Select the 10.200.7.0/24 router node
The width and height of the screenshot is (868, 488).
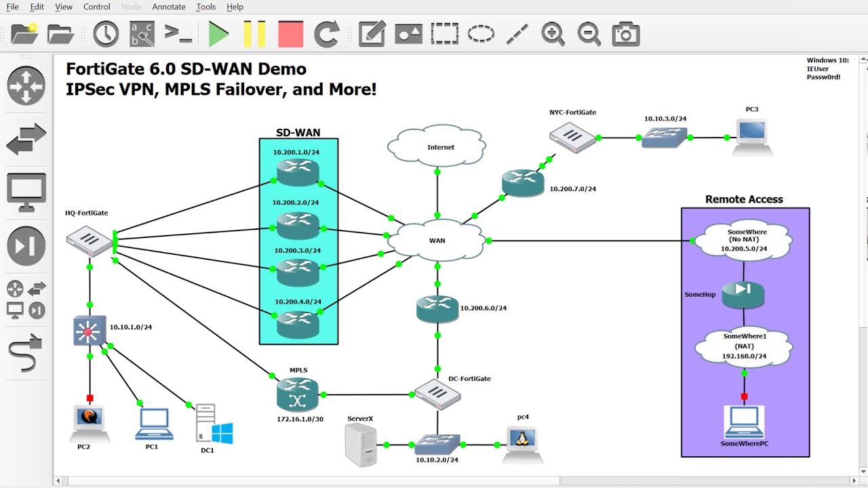click(x=523, y=183)
